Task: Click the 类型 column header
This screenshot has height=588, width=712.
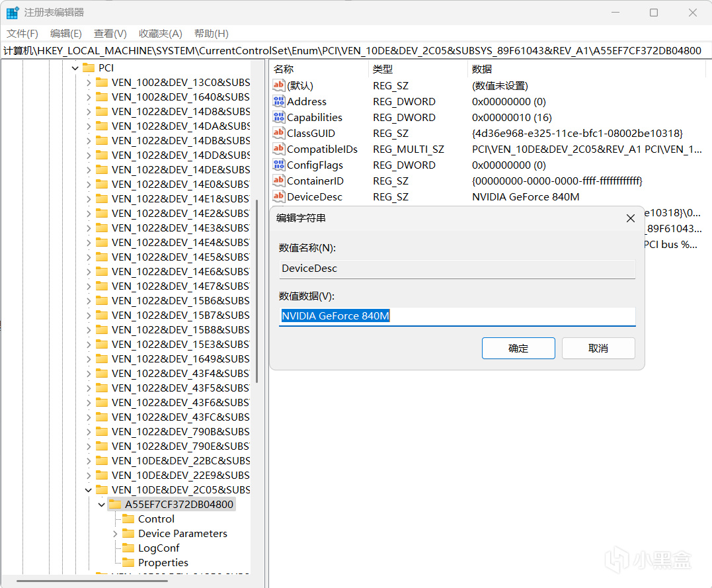Action: [418, 69]
